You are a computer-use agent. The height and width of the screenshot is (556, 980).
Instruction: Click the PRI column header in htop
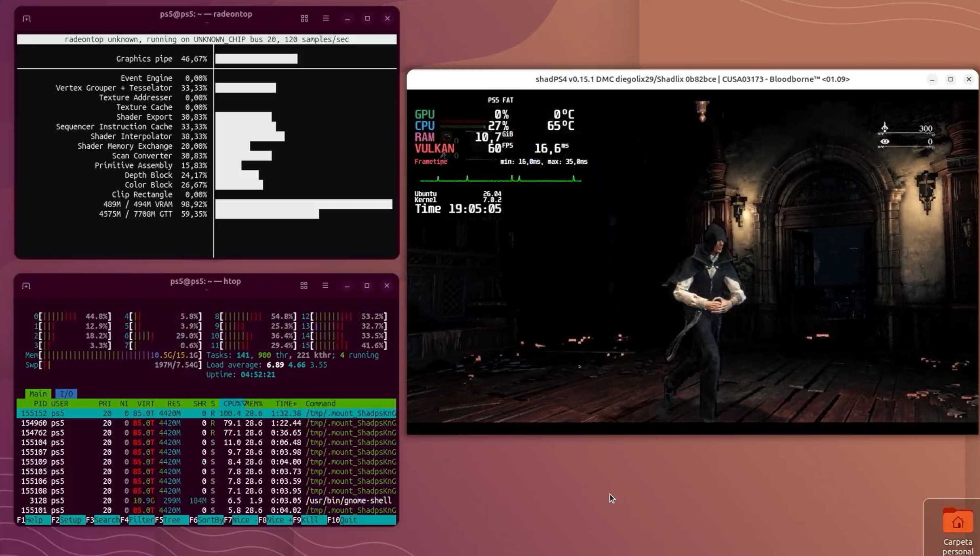(105, 403)
